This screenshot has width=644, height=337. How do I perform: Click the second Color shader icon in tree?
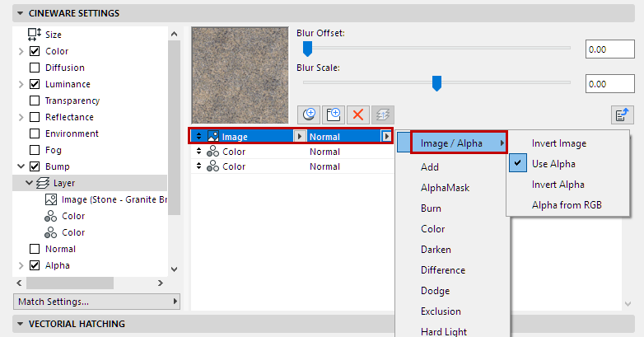tap(50, 232)
